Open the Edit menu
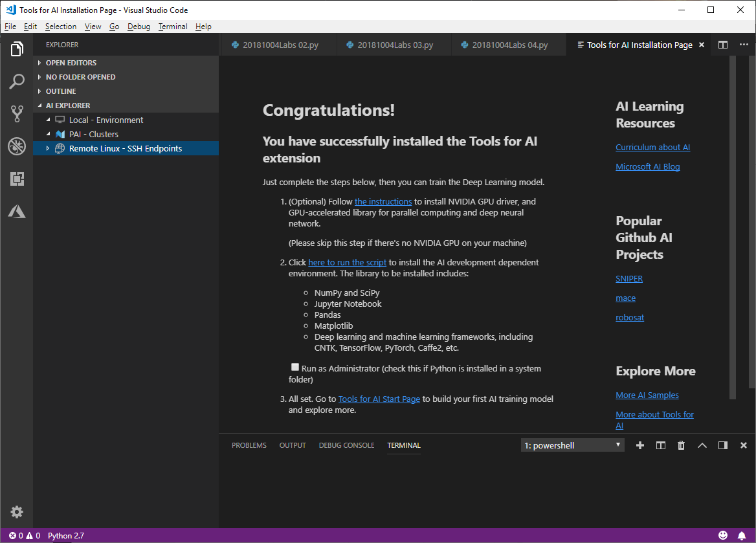This screenshot has width=756, height=543. click(30, 27)
